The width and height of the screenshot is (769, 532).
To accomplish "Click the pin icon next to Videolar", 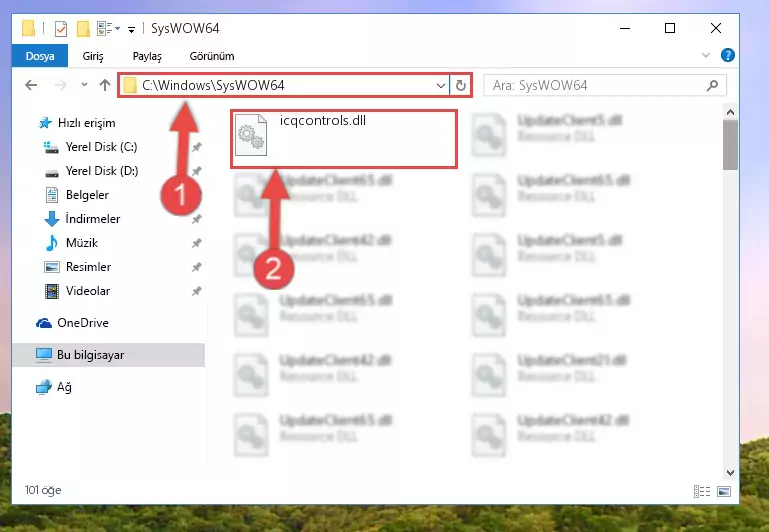I will coord(197,291).
